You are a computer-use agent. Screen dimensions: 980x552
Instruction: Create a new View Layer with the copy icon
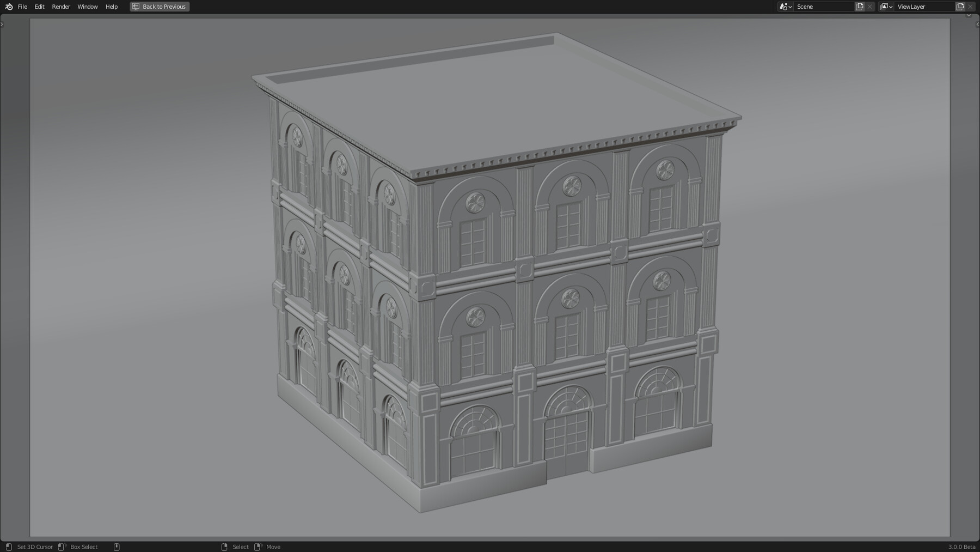960,6
